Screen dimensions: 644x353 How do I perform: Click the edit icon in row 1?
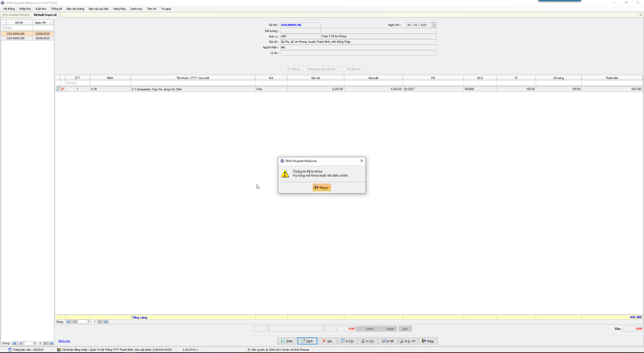58,89
